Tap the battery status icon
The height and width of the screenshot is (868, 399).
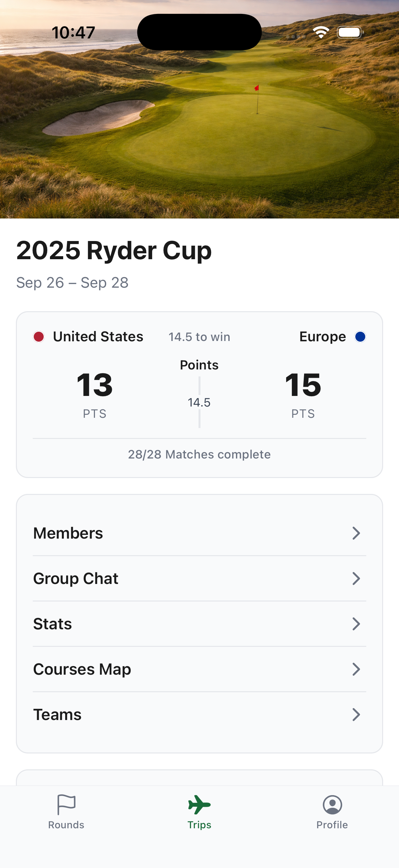click(350, 32)
